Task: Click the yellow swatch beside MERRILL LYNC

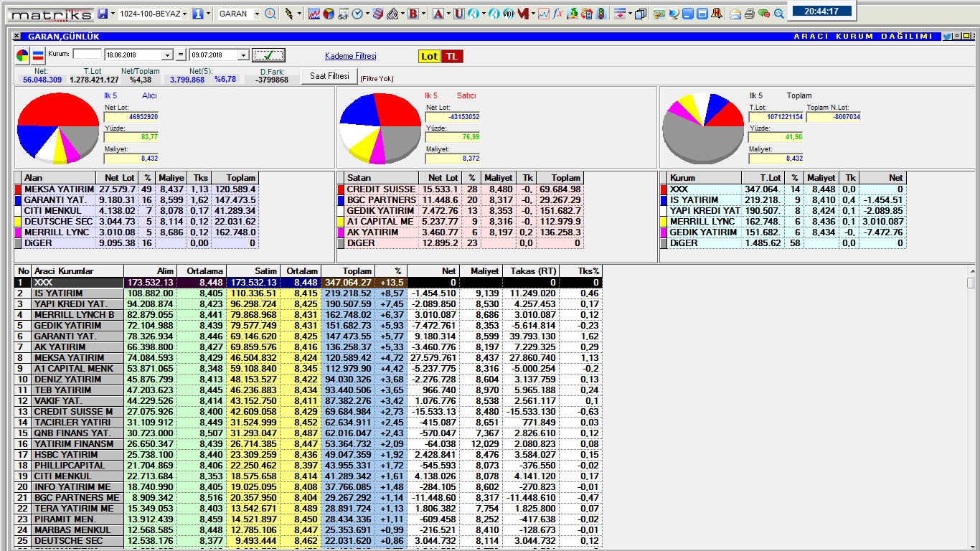Action: coord(664,222)
